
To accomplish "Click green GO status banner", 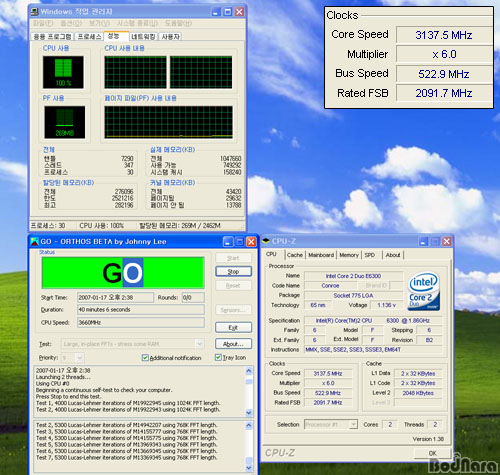I will [x=123, y=273].
